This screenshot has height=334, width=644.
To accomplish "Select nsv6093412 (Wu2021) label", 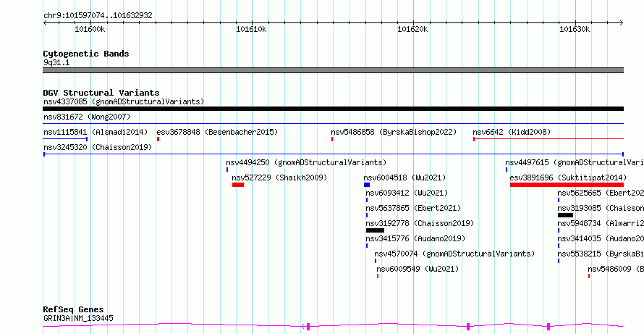I will (x=407, y=193).
